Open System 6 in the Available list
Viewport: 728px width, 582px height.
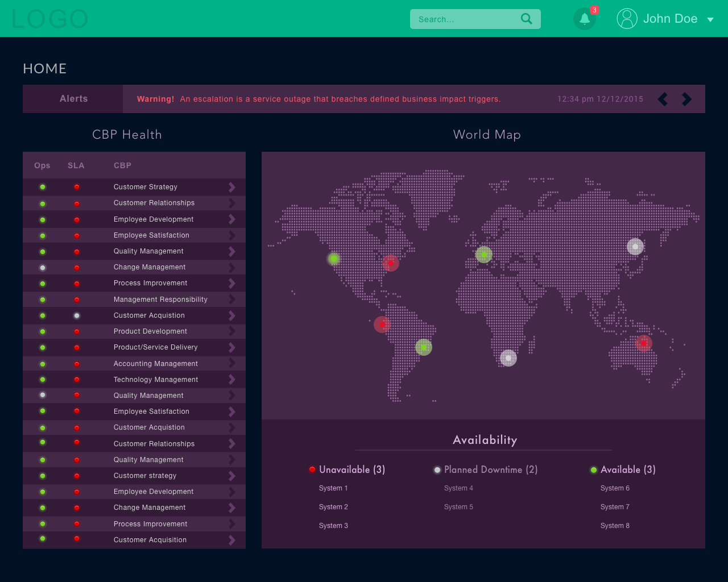coord(615,488)
